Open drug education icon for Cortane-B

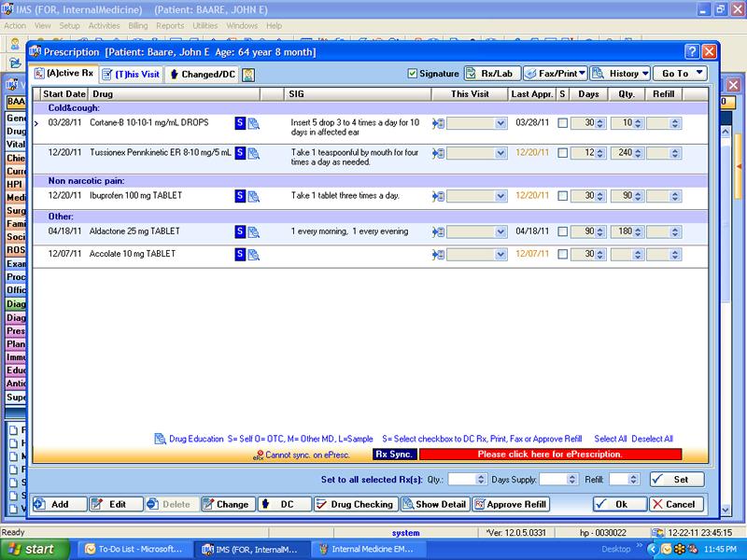(254, 124)
